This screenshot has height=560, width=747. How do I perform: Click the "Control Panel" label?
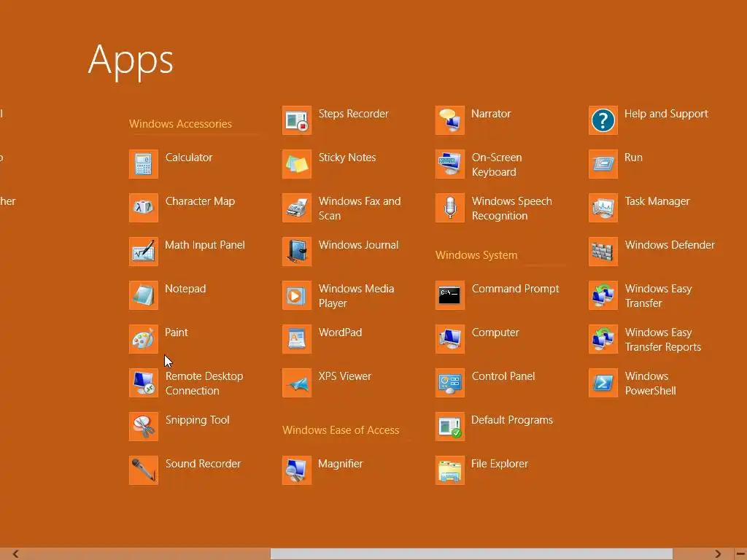[503, 376]
